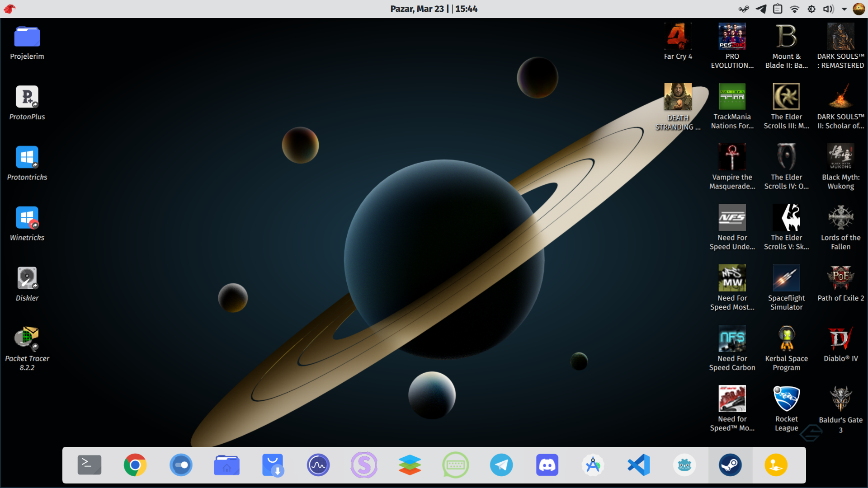Open the brightness indicator in top bar
Image resolution: width=868 pixels, height=488 pixels.
(x=812, y=9)
